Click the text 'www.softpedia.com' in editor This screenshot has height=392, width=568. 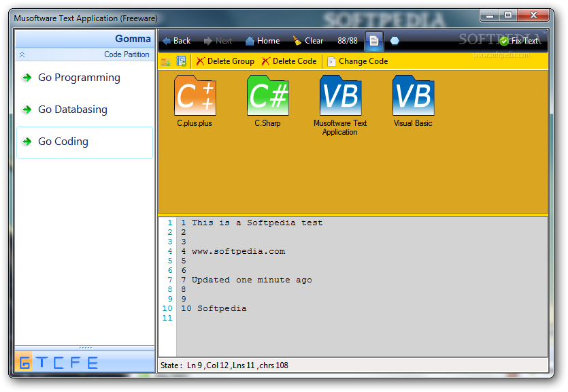[x=238, y=251]
